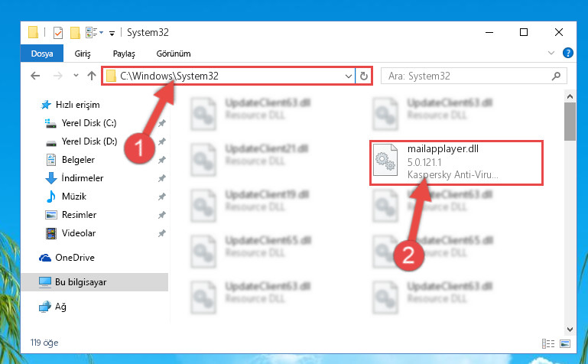Screen dimensions: 588x364
Task: Click the Properties icon in title bar
Action: pos(58,33)
